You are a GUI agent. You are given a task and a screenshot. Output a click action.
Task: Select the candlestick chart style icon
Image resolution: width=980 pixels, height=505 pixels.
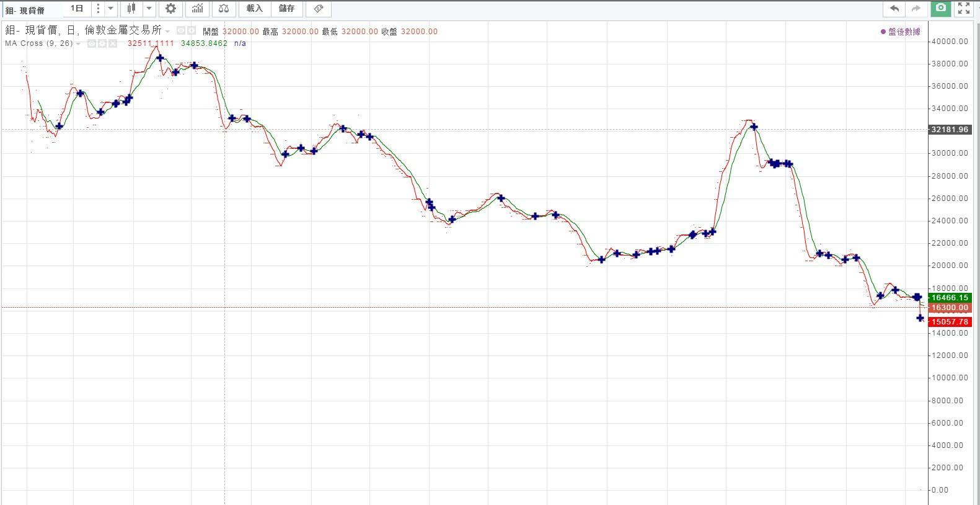pos(131,9)
